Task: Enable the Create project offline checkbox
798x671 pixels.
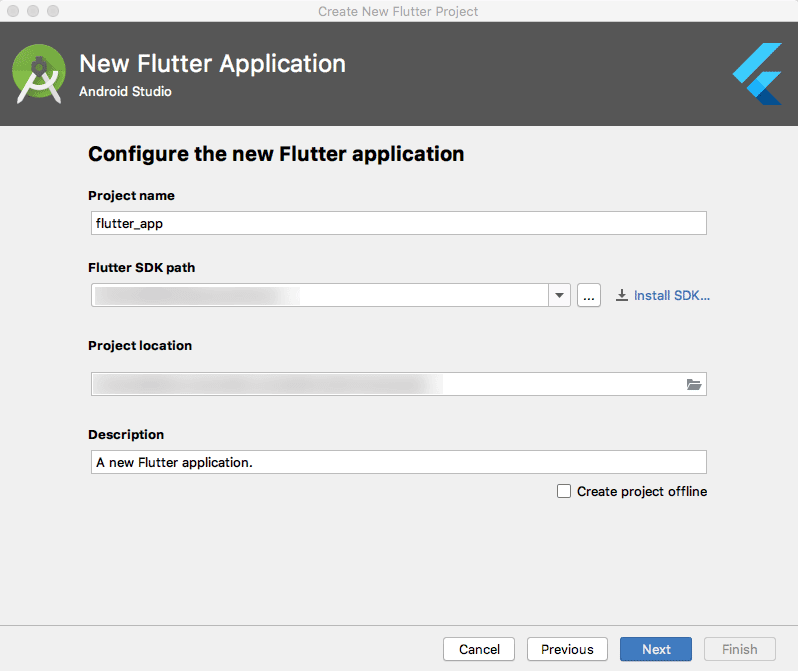Action: pyautogui.click(x=564, y=491)
